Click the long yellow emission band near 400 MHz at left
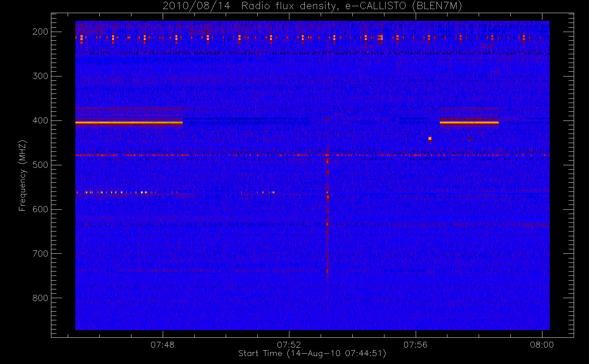This screenshot has height=364, width=589. click(x=129, y=123)
